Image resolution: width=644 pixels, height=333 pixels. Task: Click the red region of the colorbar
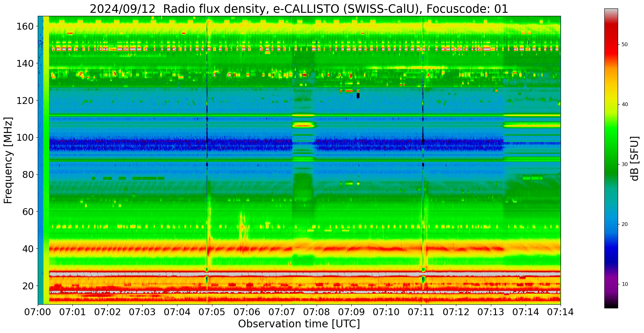tap(611, 41)
